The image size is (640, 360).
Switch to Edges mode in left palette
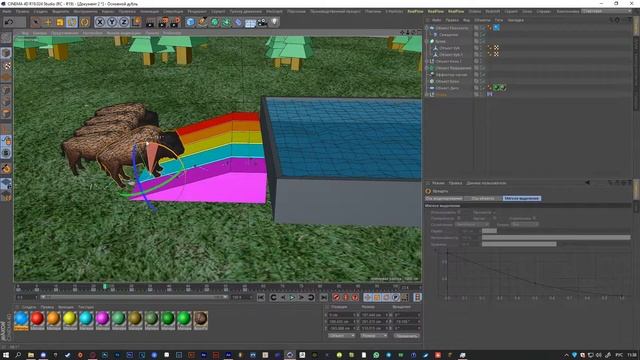6,101
